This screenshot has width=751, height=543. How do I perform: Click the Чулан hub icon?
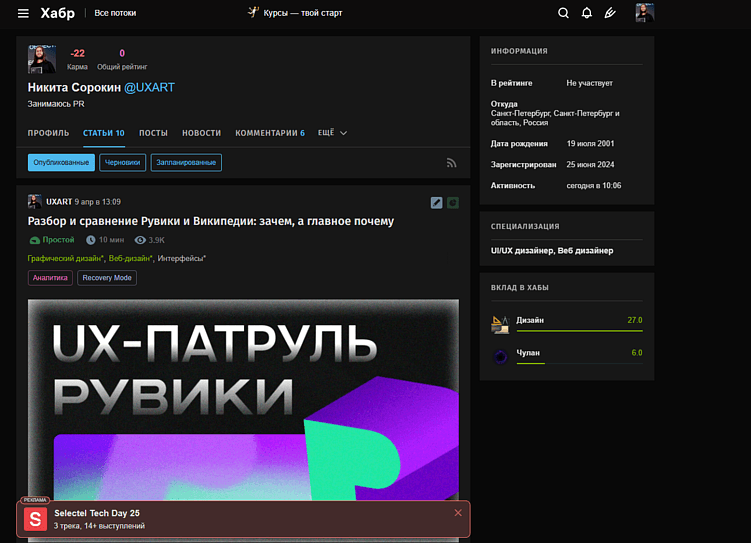pyautogui.click(x=500, y=357)
